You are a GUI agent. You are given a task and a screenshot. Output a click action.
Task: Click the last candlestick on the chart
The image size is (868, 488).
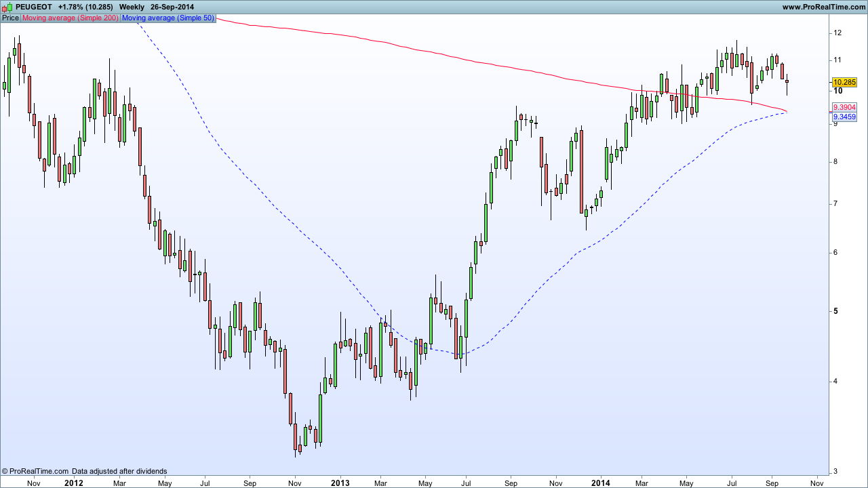pos(787,82)
